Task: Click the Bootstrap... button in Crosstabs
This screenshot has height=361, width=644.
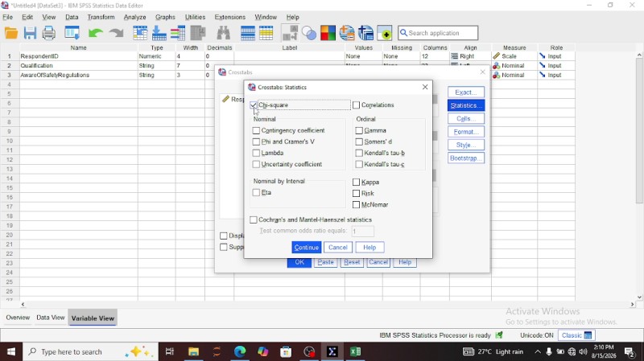Action: (x=466, y=158)
